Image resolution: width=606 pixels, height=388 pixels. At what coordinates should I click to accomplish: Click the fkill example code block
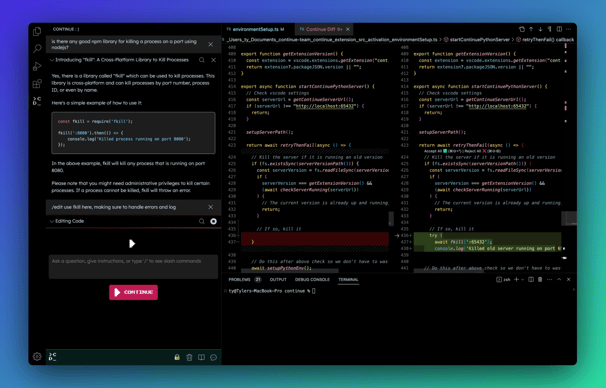pyautogui.click(x=133, y=133)
